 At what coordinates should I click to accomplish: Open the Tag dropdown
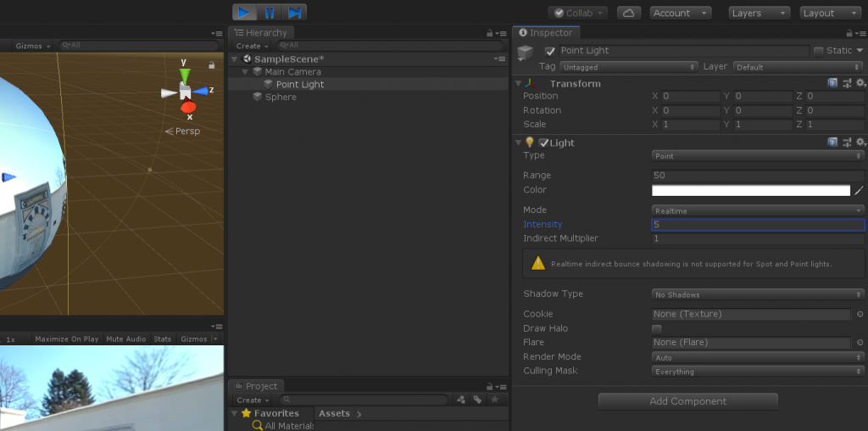pos(628,67)
